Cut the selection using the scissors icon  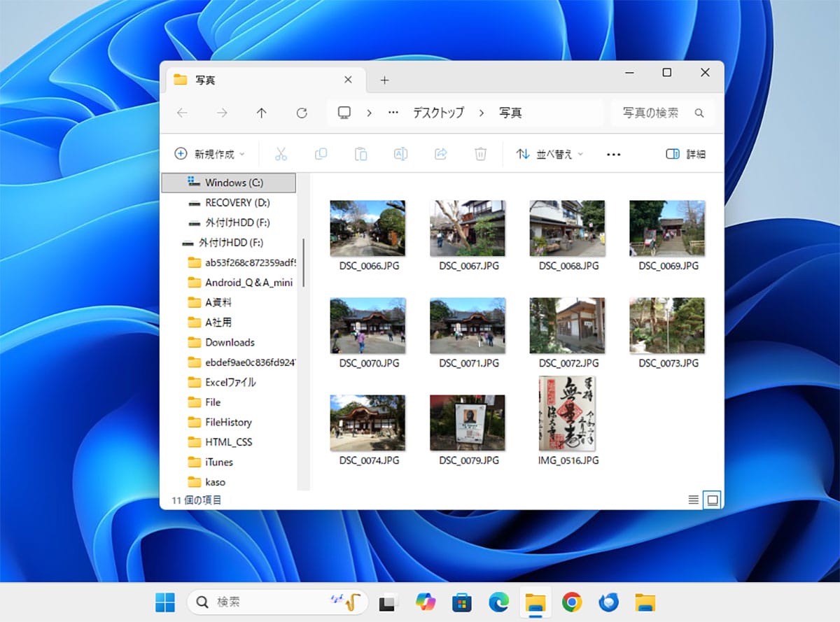point(281,153)
